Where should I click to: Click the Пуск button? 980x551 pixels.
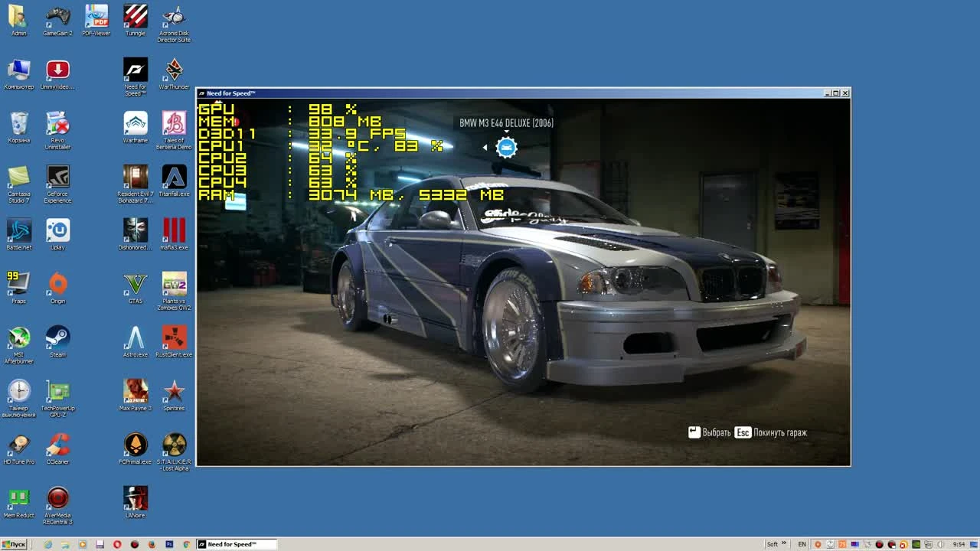[14, 544]
